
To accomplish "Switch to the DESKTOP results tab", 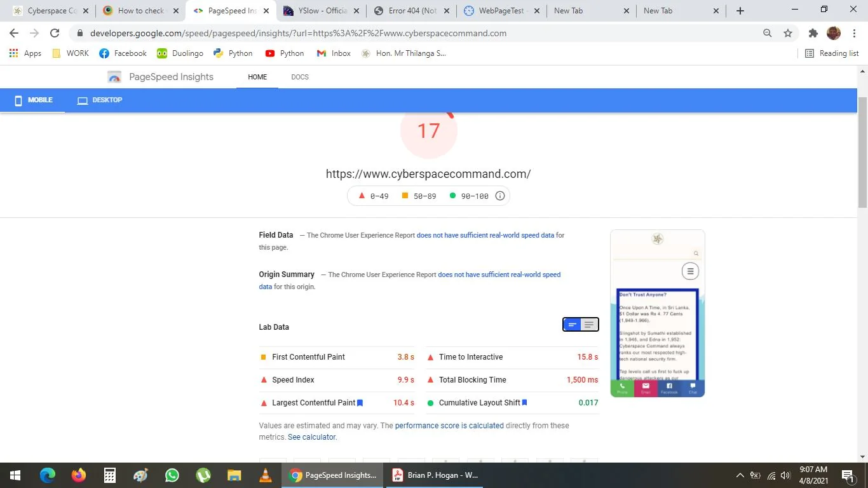I will pos(100,100).
